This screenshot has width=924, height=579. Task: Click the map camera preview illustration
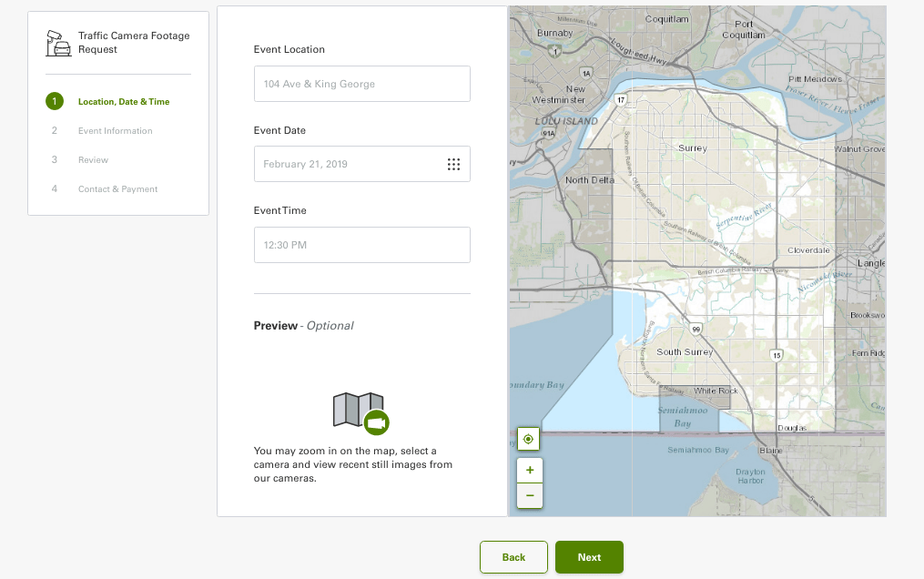361,411
